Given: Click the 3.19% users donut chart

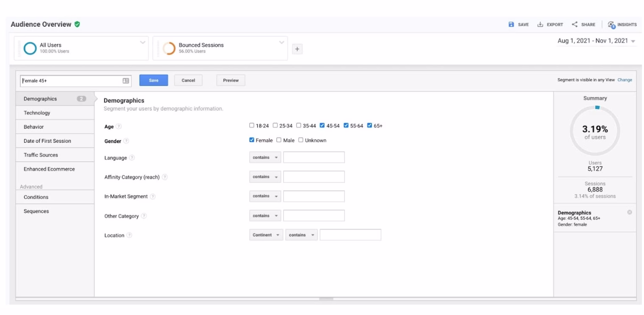Looking at the screenshot, I should coord(595,130).
